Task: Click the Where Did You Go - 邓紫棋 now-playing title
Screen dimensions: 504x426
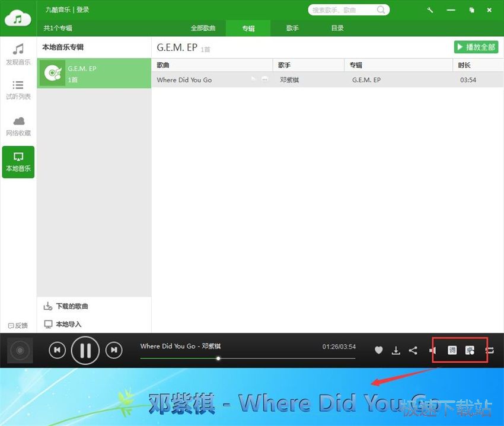Action: (180, 346)
